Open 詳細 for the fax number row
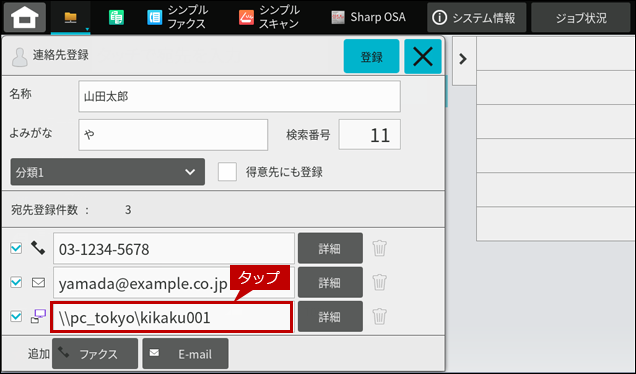The height and width of the screenshot is (374, 636). (330, 248)
